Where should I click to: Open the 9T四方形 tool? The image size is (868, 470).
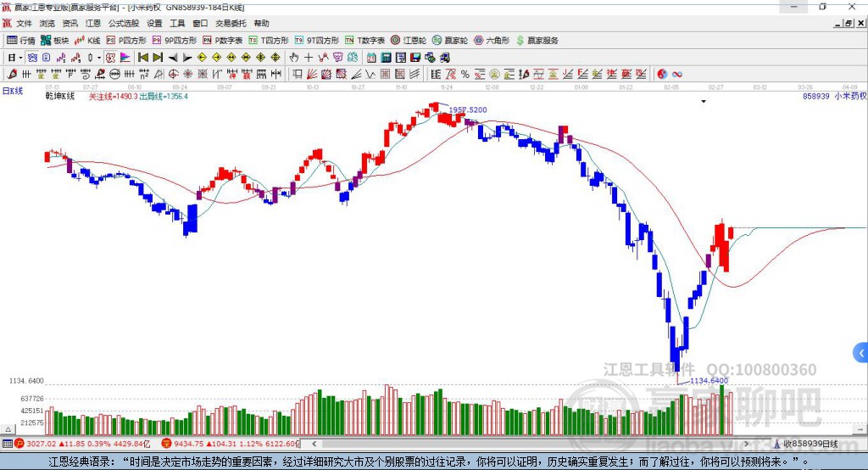(317, 41)
